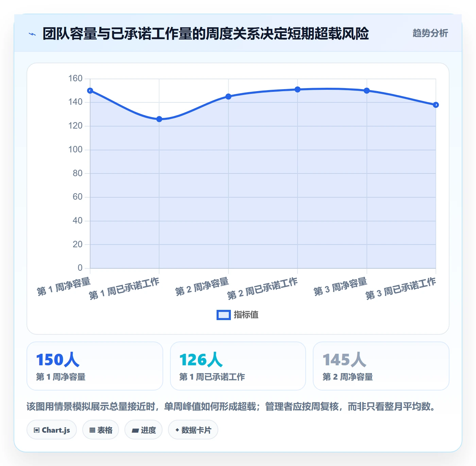Toggle the 指标值 legend swatch
The width and height of the screenshot is (476, 466).
tap(223, 315)
